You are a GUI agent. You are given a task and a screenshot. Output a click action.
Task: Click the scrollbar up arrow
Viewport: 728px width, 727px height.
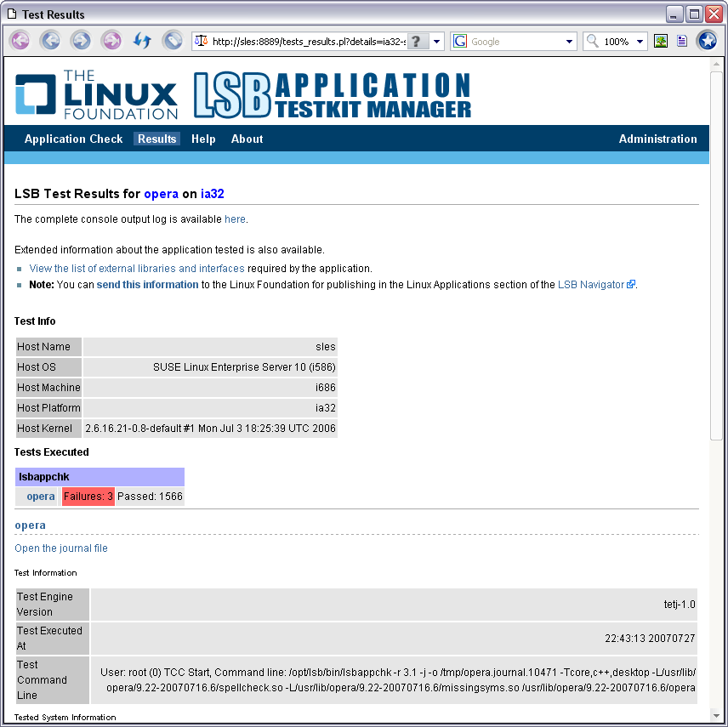[716, 65]
